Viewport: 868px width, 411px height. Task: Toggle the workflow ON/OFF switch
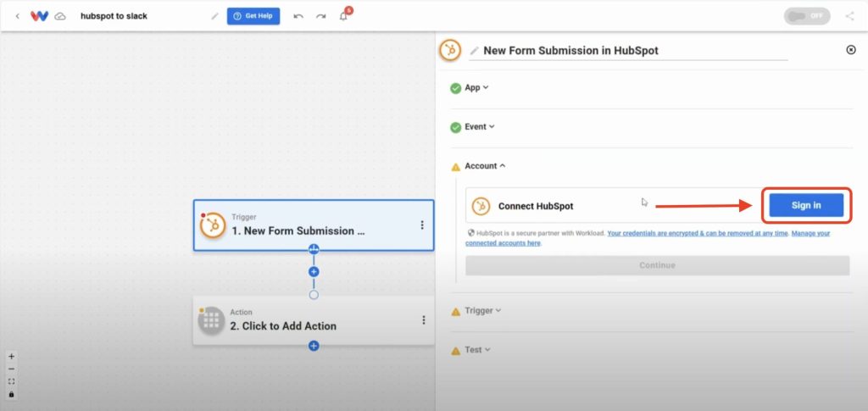pos(807,16)
